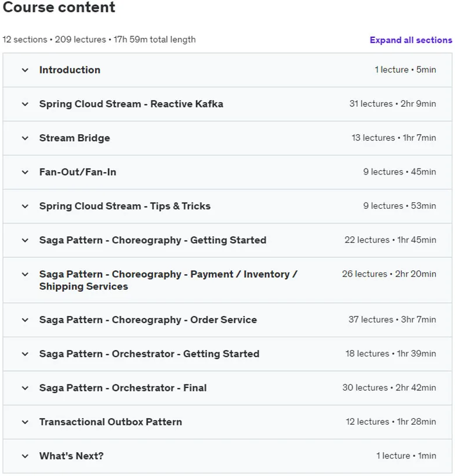The image size is (455, 476).
Task: Click '1 lecture • 1min' text
Action: (x=406, y=455)
